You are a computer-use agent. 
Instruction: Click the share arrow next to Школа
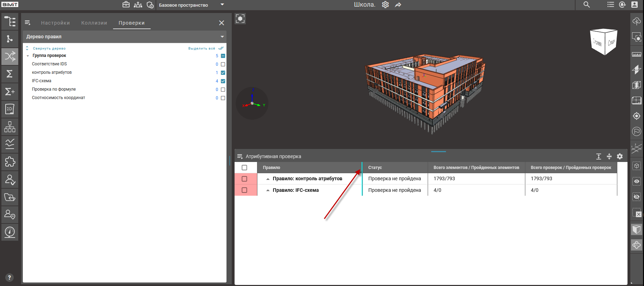(x=398, y=5)
